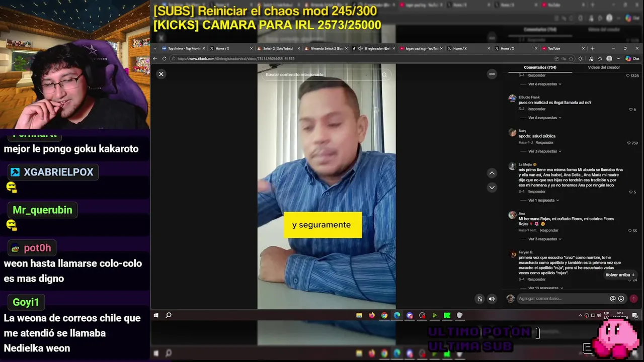Open the Top Anime browser tab
The height and width of the screenshot is (362, 644).
(x=180, y=48)
